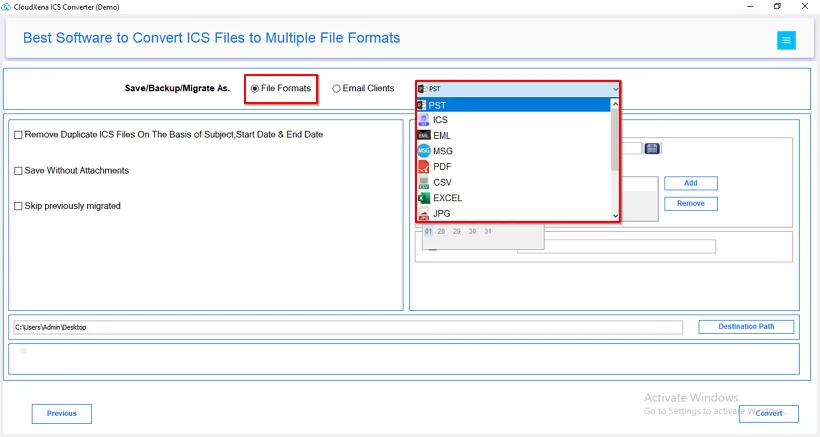Click the combo box dropdown arrow
The image size is (820, 437).
[615, 89]
